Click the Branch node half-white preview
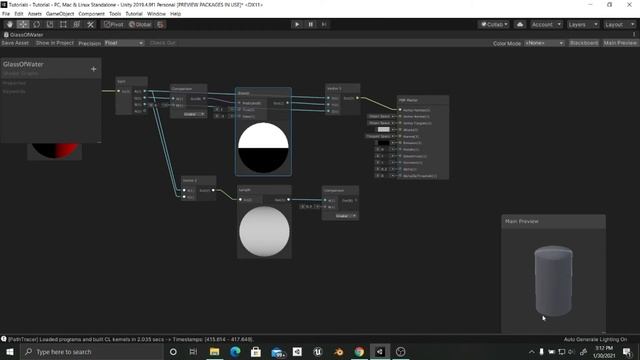Screen dimensions: 640x360 pyautogui.click(x=263, y=148)
